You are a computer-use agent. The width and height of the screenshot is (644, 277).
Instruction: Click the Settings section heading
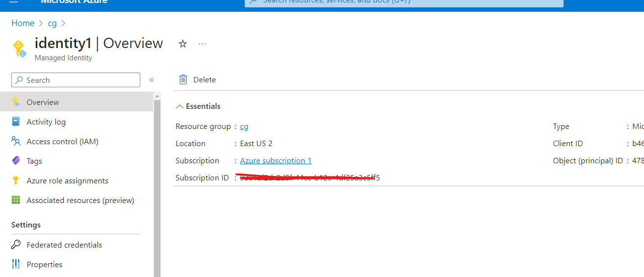[26, 225]
